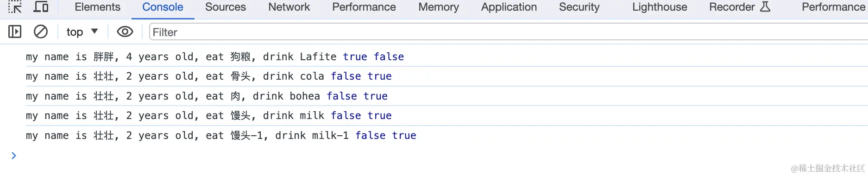This screenshot has height=176, width=868.
Task: Open the Performance tab
Action: pos(364,7)
